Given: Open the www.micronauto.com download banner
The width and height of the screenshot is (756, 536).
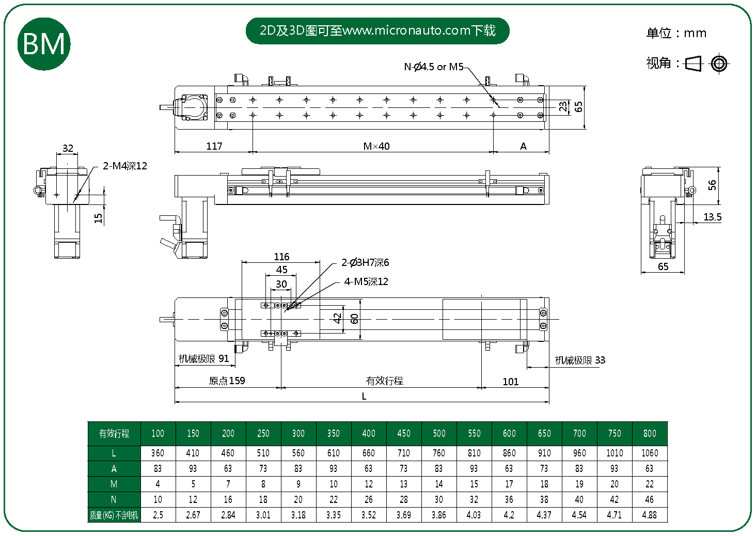Looking at the screenshot, I should pos(377,30).
